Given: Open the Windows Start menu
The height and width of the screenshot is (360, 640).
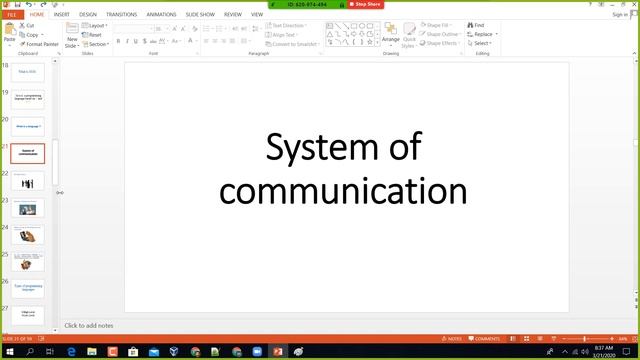Looking at the screenshot, I should point(10,351).
